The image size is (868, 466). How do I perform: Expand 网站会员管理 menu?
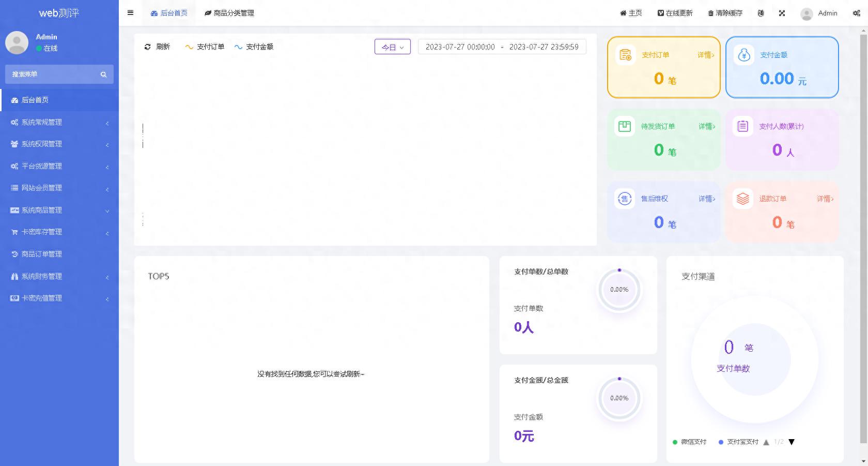(59, 188)
